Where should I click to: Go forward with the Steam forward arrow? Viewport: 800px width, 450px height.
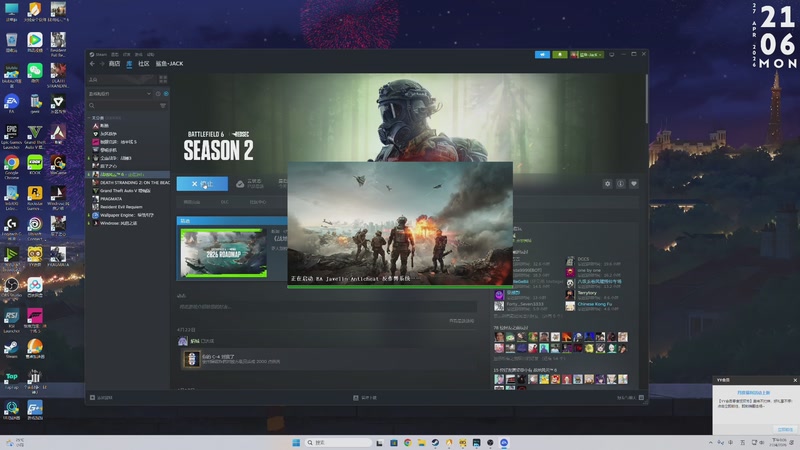click(x=102, y=64)
